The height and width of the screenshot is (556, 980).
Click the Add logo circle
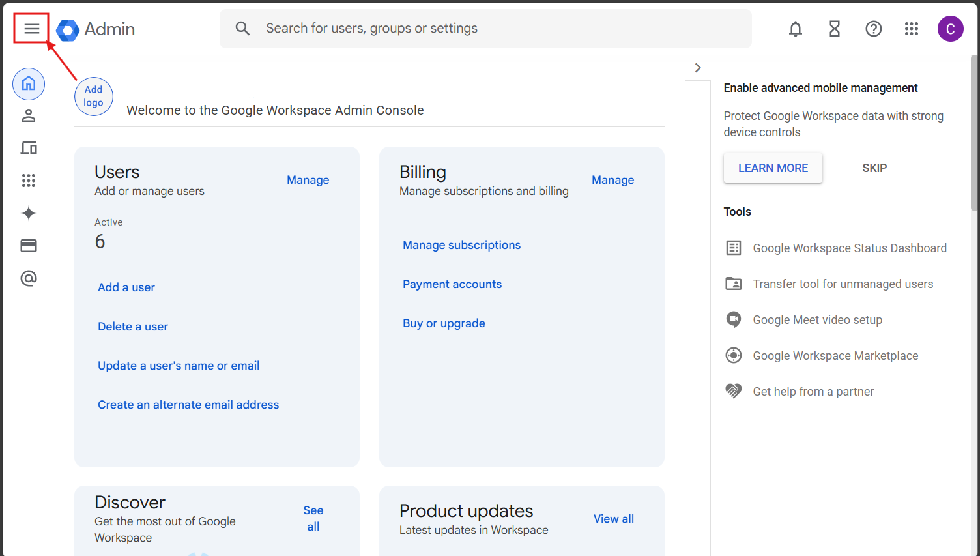point(93,96)
